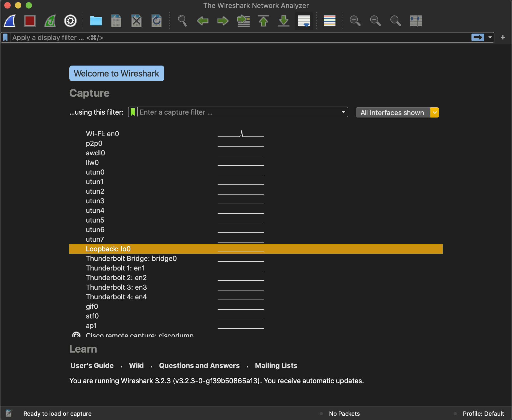Toggle auto-scroll during live capture
512x420 pixels.
tap(304, 21)
